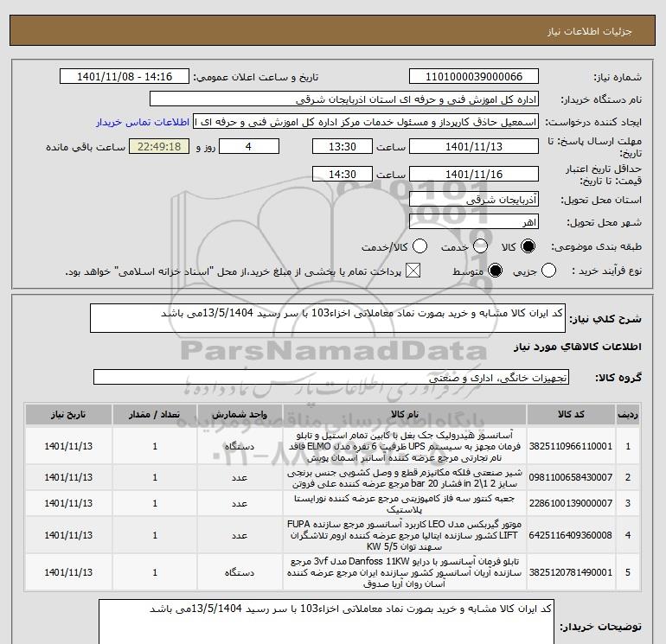This screenshot has height=644, width=666.
Task: Click the need date in row 4
Action: coord(68,535)
